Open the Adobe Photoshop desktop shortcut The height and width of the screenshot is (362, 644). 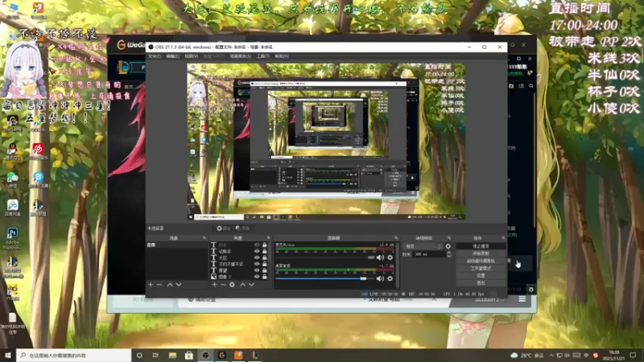tap(12, 238)
